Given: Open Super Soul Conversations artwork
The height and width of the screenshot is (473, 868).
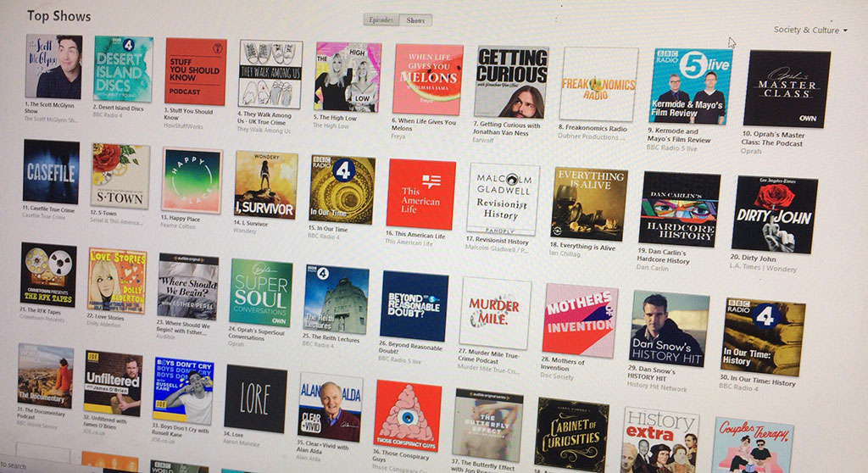Looking at the screenshot, I should 261,294.
